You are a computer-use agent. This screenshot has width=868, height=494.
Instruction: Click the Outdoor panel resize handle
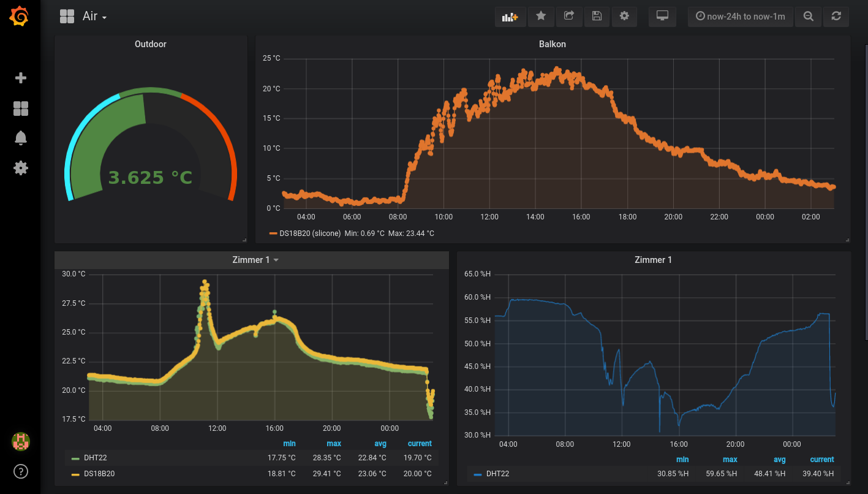(244, 240)
